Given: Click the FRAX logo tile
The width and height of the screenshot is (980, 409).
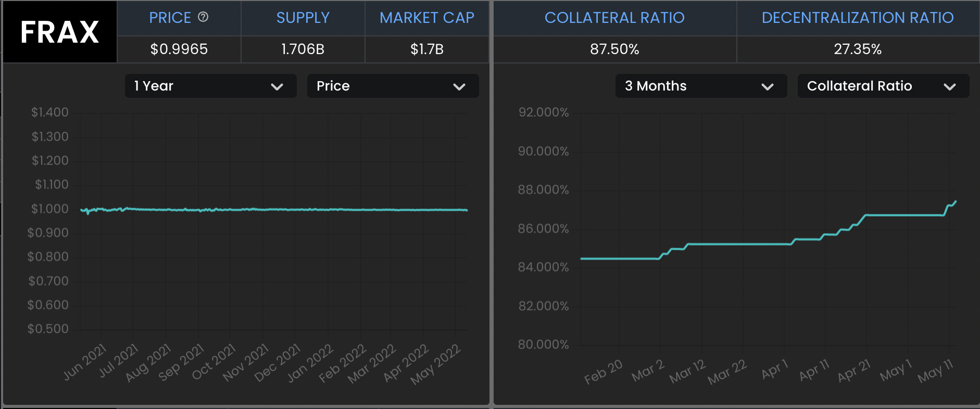Looking at the screenshot, I should pos(59,32).
